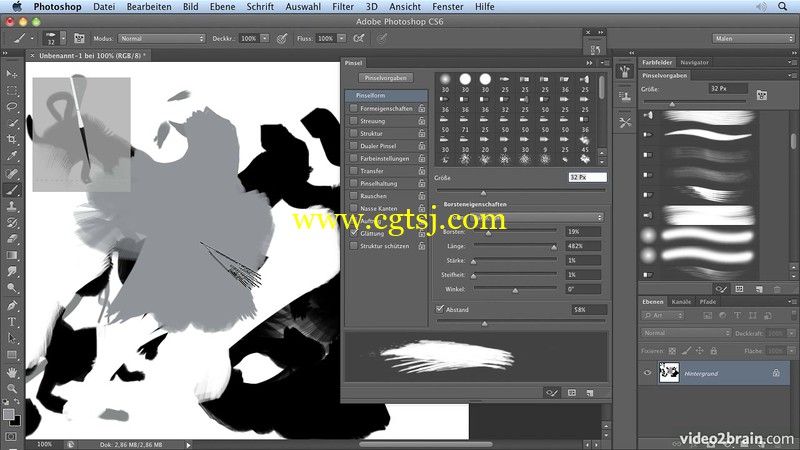Select the Crop tool
Screen dimensions: 800x450
pyautogui.click(x=11, y=139)
